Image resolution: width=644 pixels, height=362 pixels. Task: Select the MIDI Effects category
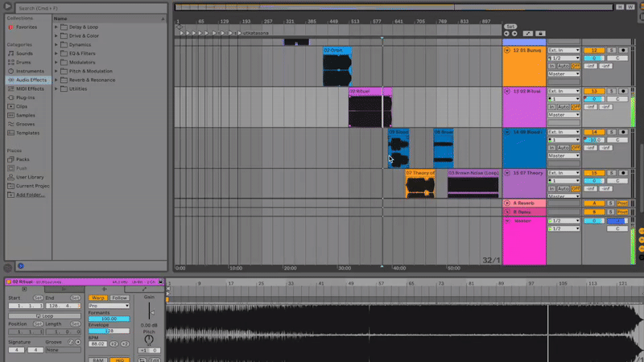point(30,88)
